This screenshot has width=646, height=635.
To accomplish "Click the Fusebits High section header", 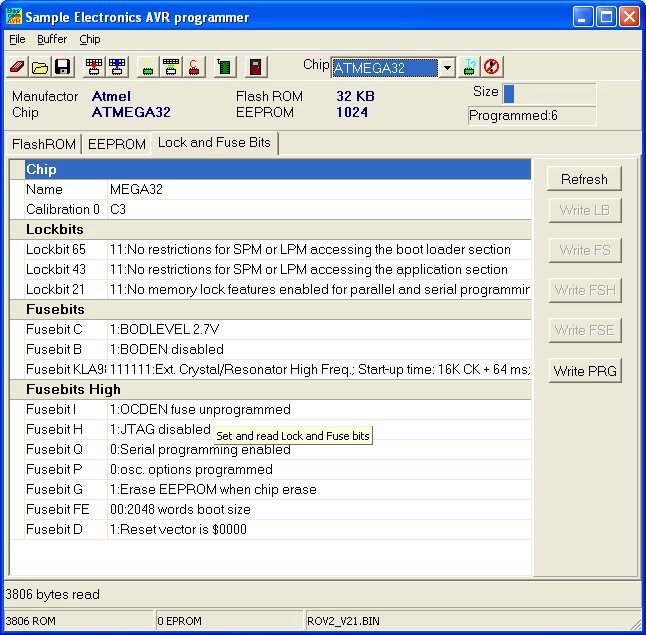I will 270,389.
